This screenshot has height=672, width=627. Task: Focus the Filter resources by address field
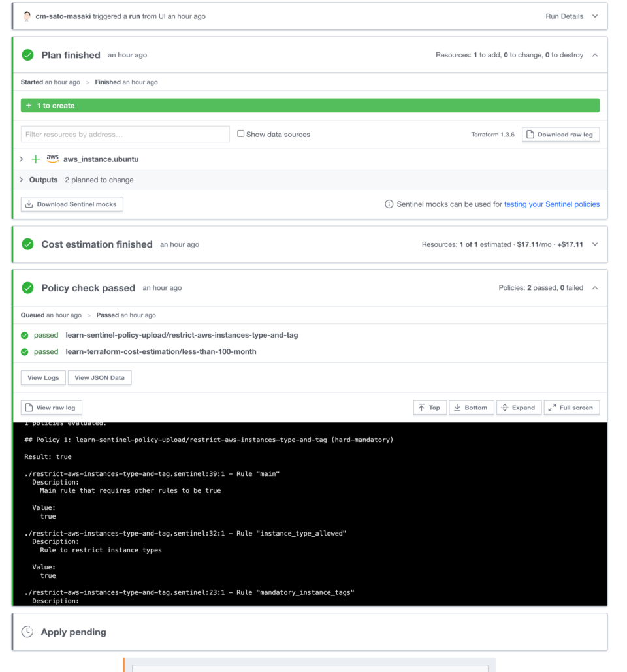click(x=125, y=134)
